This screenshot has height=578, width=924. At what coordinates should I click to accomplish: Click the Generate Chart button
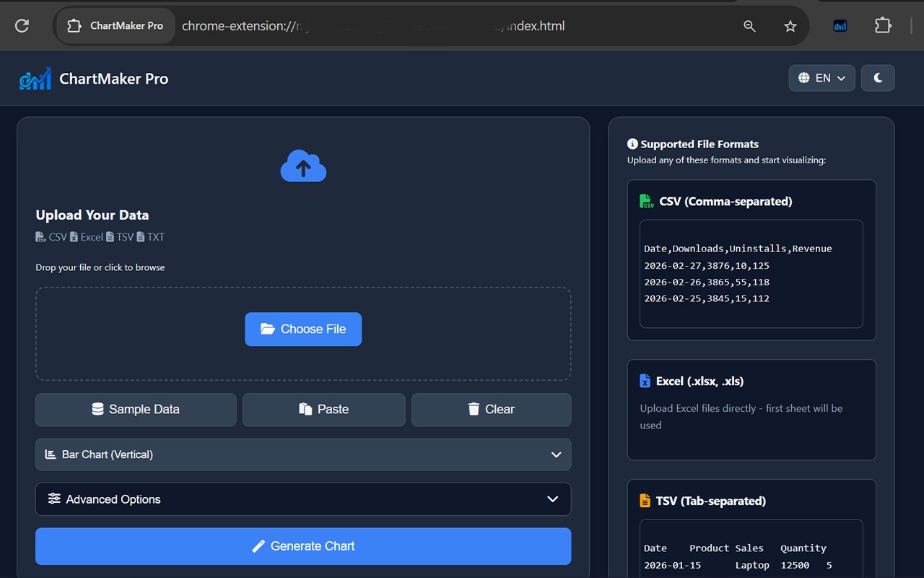click(x=303, y=546)
